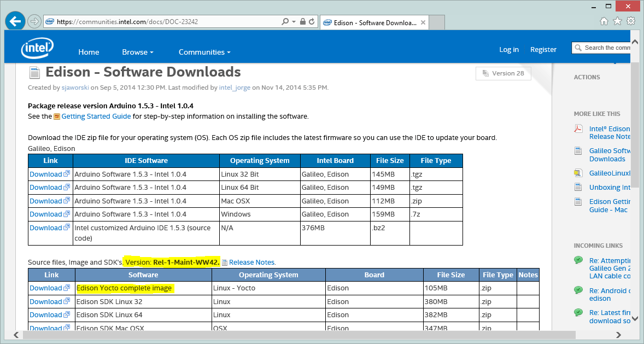644x344 pixels.
Task: Download Arduino Software for Windows
Action: [50, 214]
